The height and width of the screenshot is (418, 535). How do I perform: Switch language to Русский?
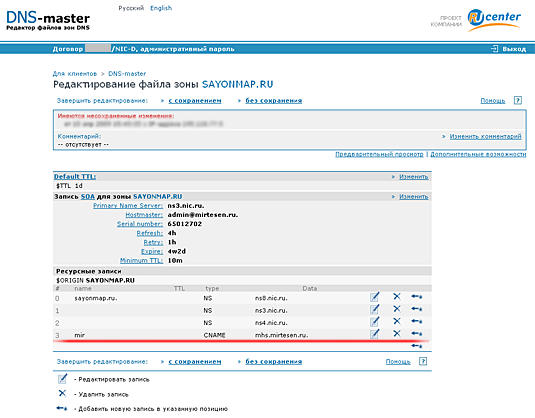[x=131, y=8]
